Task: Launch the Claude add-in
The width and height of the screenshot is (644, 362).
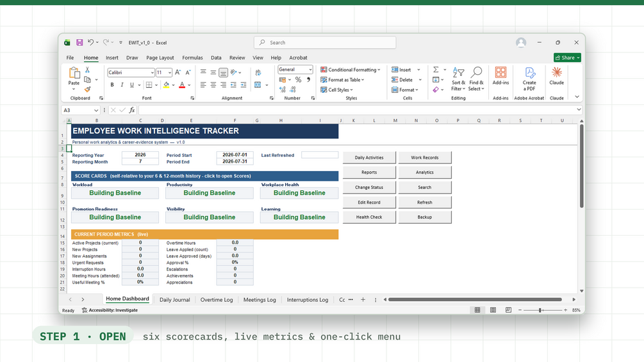Action: [556, 76]
